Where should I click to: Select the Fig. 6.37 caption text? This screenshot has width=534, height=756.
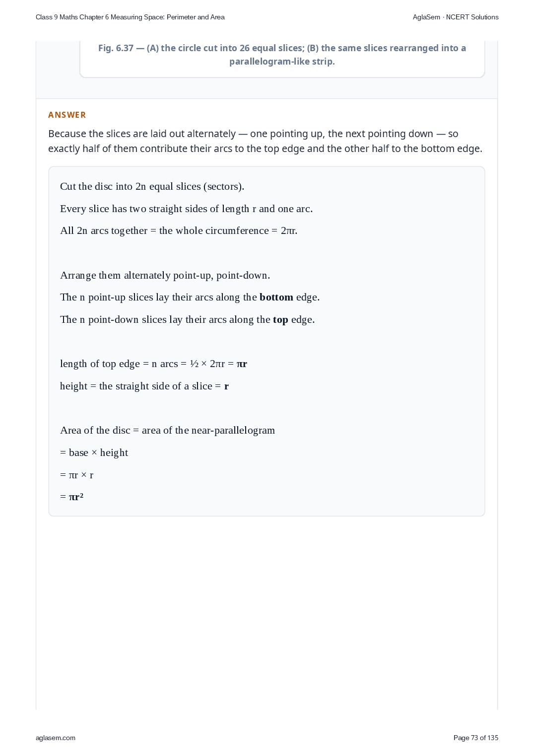[282, 55]
